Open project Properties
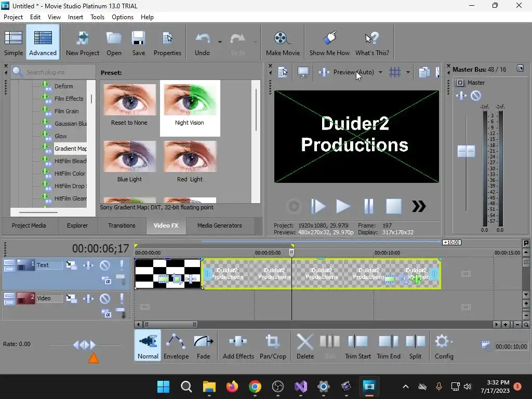The image size is (532, 399). [167, 43]
